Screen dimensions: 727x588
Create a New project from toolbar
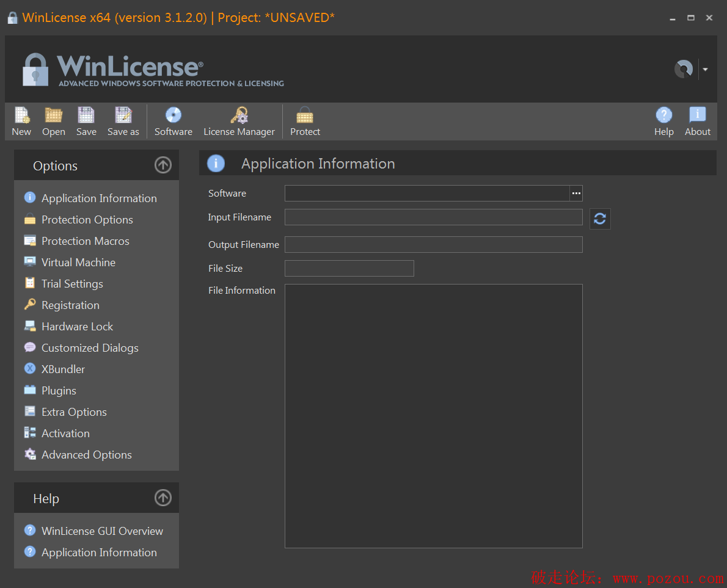22,122
